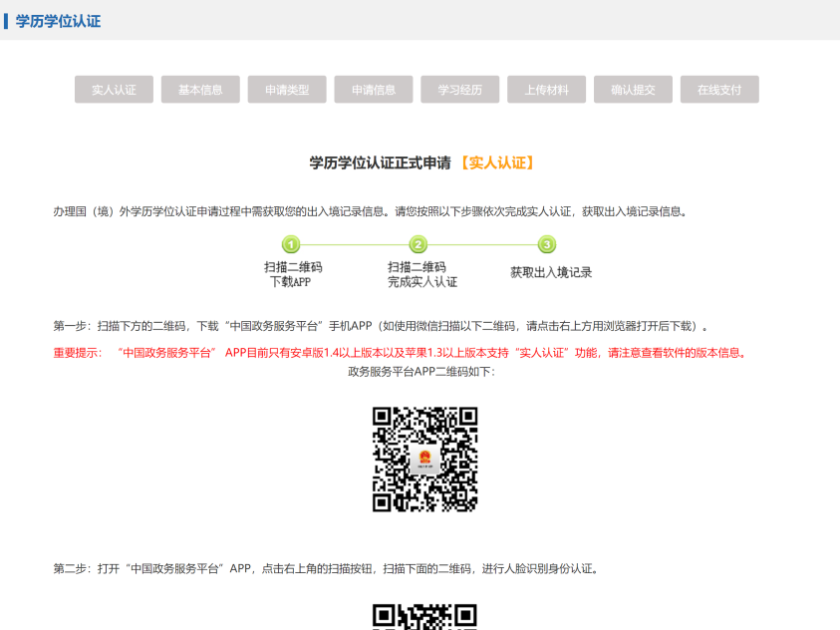Click the 扫描二维码 下载APP step label

pos(292,274)
